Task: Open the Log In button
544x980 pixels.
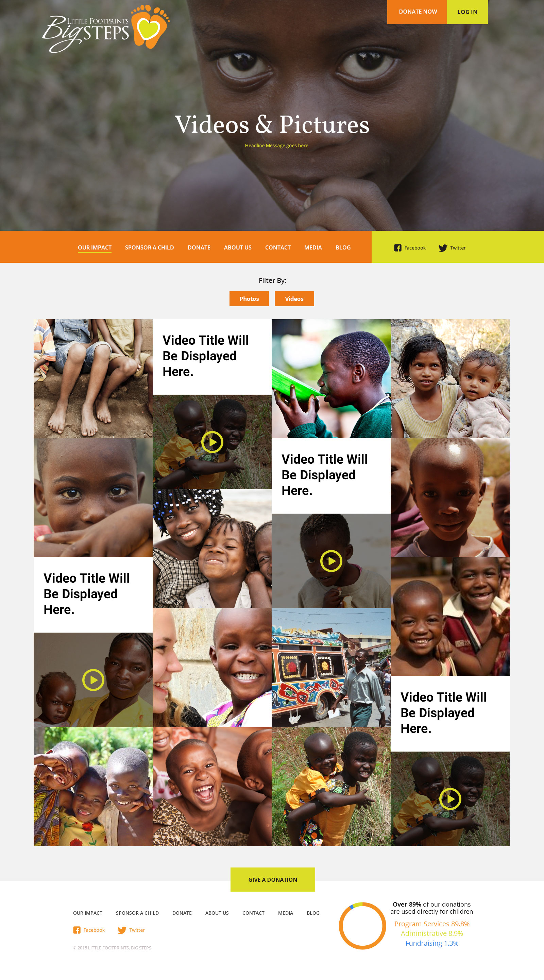Action: 467,12
